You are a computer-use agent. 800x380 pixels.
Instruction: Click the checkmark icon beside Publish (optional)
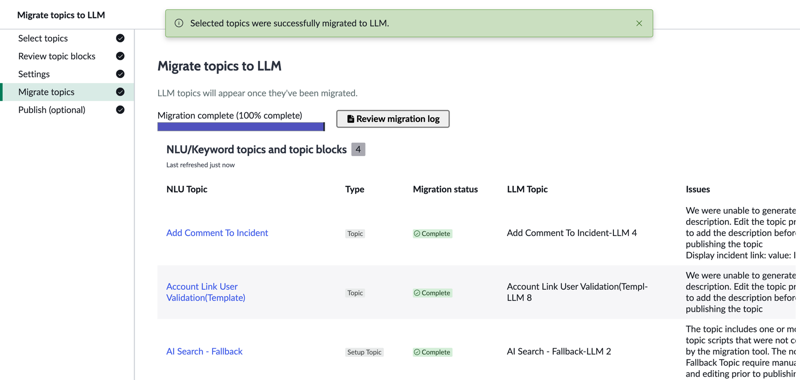120,110
